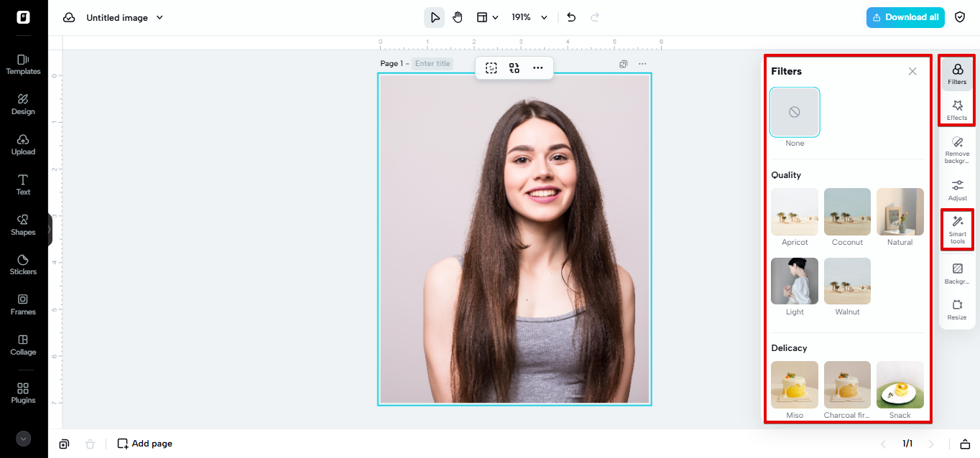The height and width of the screenshot is (458, 980).
Task: Switch to the Templates sidebar tab
Action: click(22, 64)
